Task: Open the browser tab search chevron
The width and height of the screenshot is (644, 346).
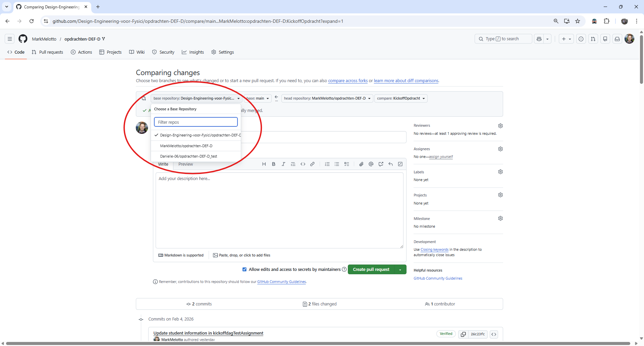Action: 7,7
